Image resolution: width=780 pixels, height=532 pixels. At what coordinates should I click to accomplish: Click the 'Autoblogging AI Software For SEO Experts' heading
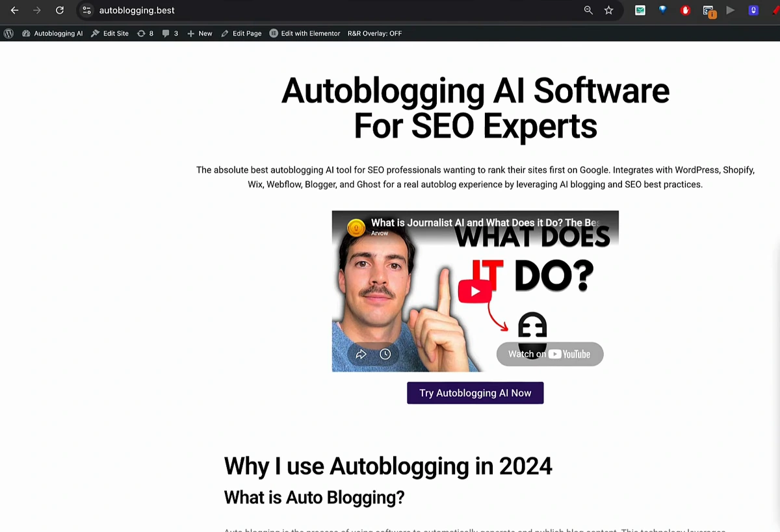click(x=475, y=108)
